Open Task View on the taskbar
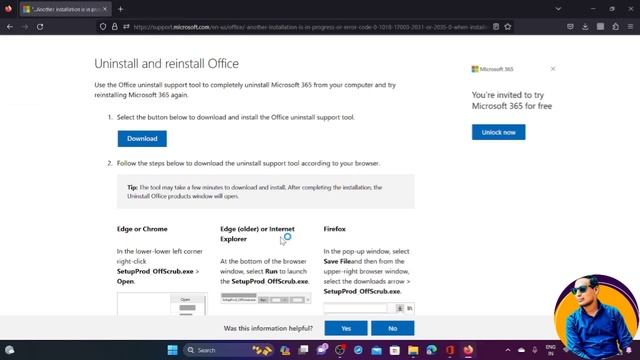 pos(303,350)
